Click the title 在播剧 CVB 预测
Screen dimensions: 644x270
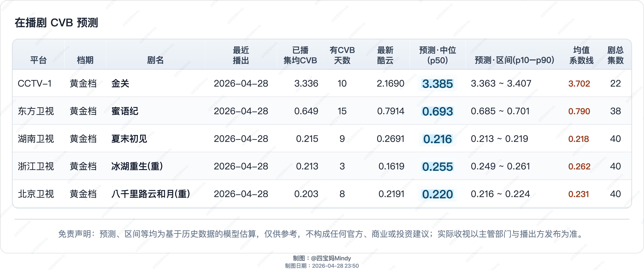click(x=56, y=23)
